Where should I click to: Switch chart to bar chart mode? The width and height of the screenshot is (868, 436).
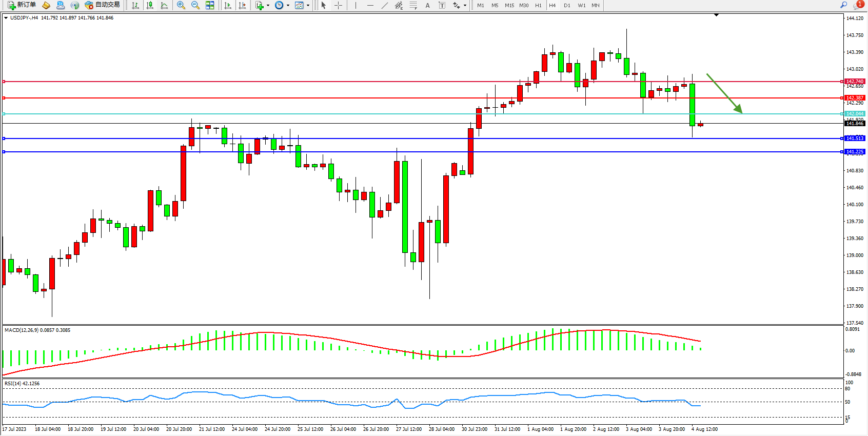click(x=135, y=5)
